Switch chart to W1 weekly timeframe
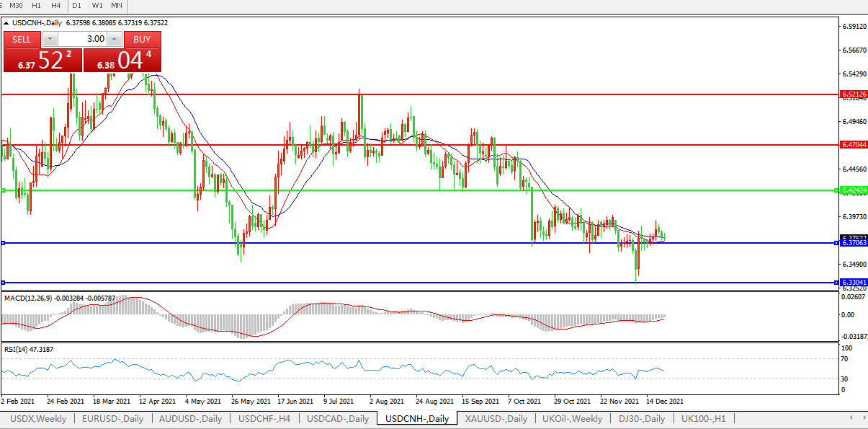 pos(97,6)
